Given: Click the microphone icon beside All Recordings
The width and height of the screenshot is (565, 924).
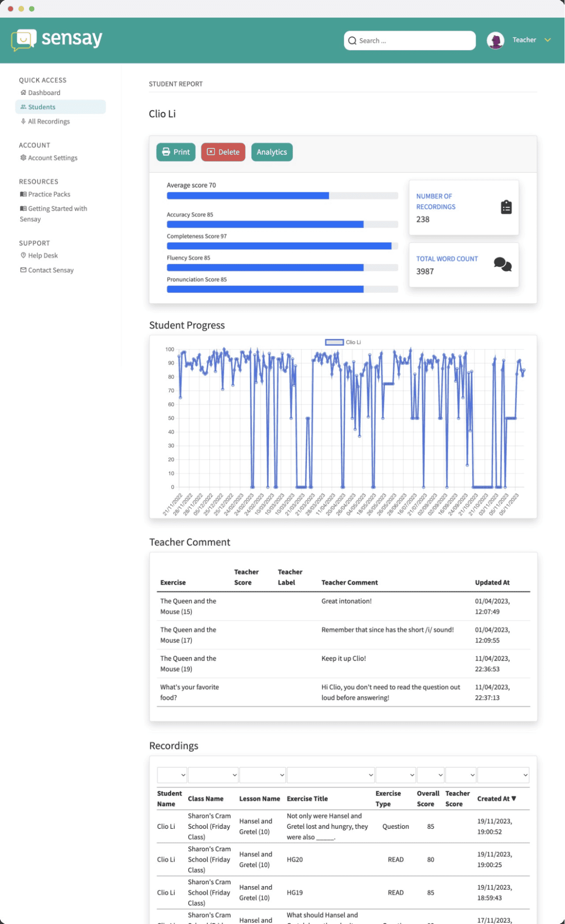Looking at the screenshot, I should coord(23,121).
